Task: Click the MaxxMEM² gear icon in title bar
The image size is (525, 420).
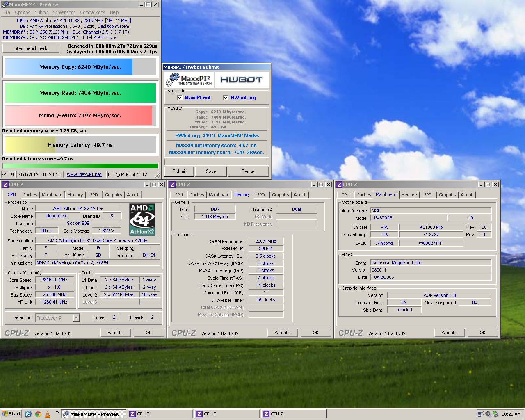Action: tap(5, 5)
